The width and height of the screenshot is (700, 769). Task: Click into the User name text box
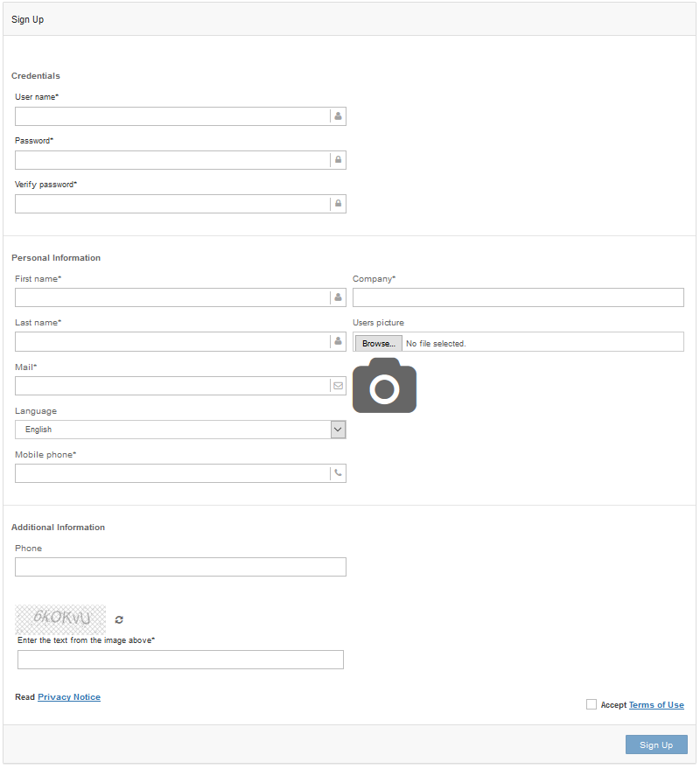tap(171, 116)
